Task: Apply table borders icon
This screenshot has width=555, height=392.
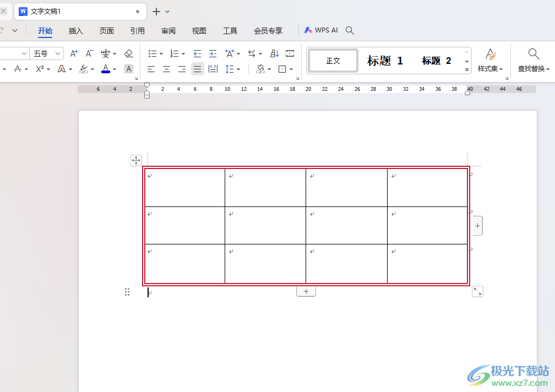Action: tap(282, 69)
